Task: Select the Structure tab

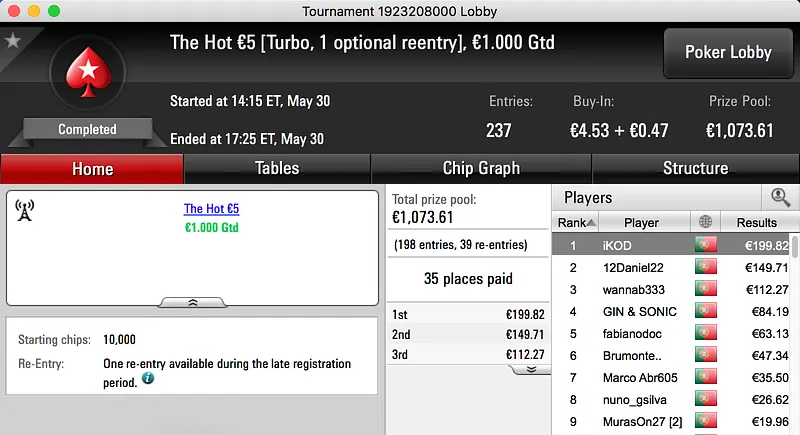Action: tap(695, 168)
